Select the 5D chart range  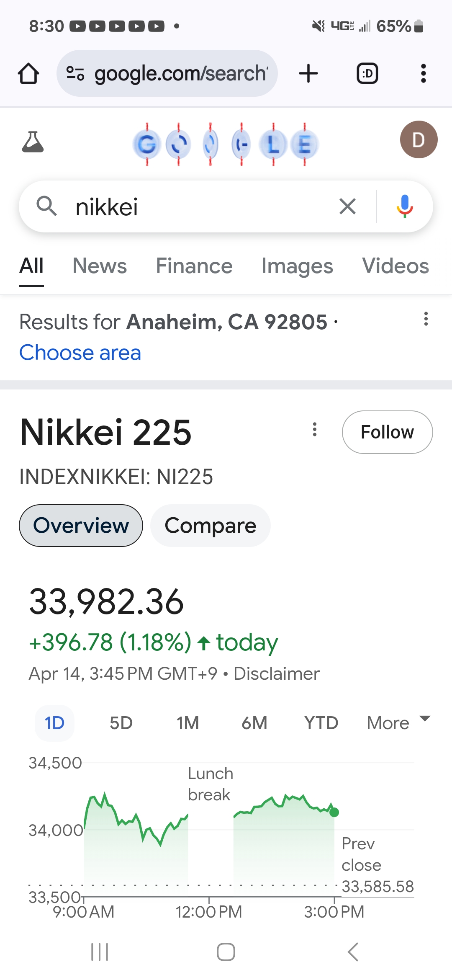click(121, 723)
